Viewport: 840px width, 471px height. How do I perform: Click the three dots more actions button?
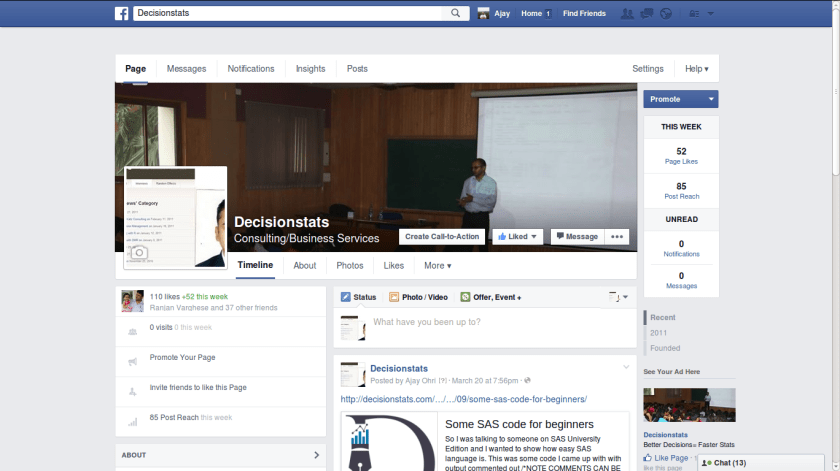point(617,237)
